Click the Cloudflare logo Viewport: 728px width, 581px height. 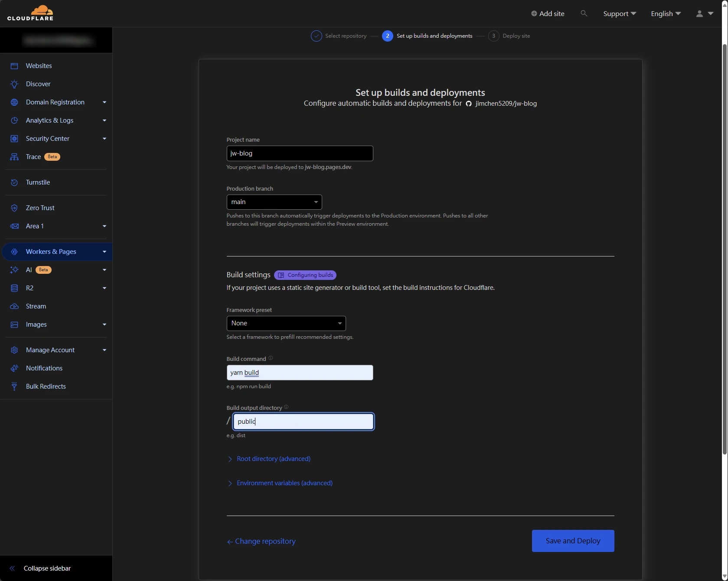30,13
